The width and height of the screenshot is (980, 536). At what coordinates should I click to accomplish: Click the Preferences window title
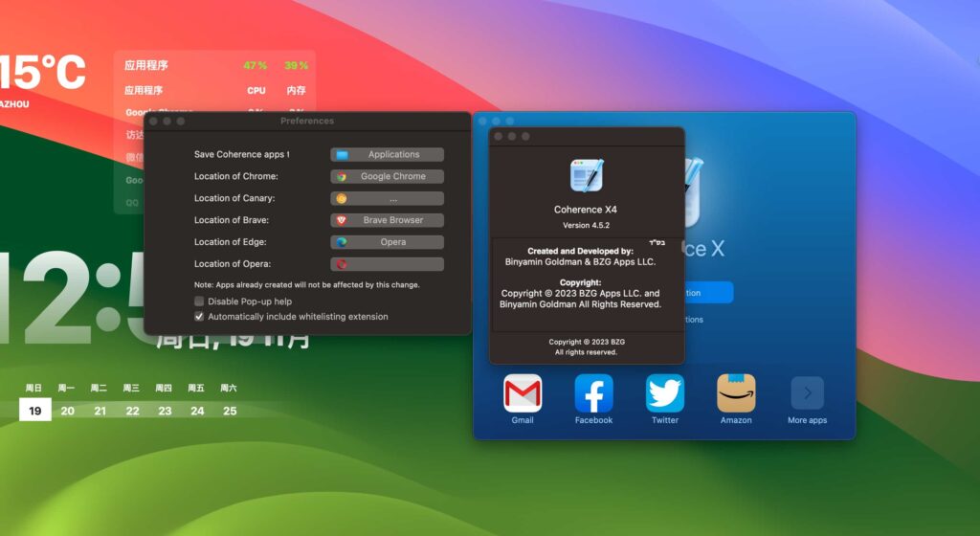click(x=307, y=121)
